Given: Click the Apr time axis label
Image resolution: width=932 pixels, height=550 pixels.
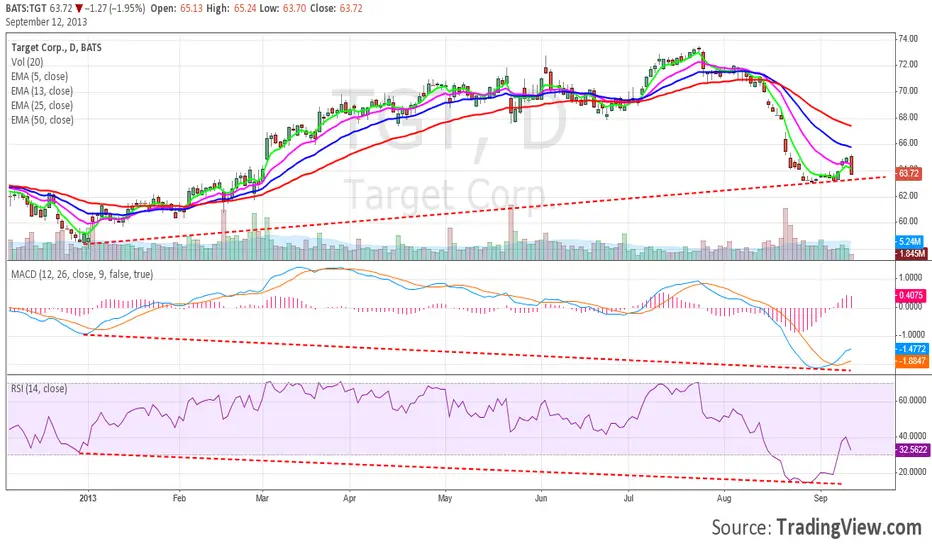Looking at the screenshot, I should pos(350,498).
